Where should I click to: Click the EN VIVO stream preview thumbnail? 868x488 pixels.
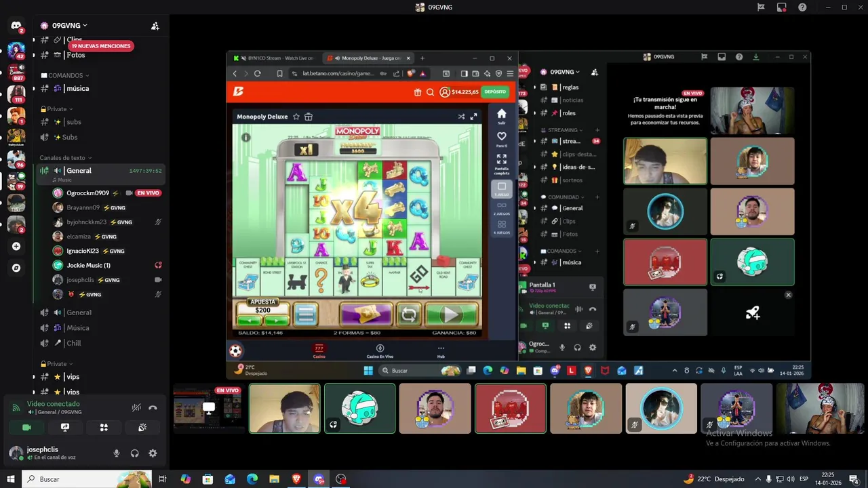coord(209,409)
